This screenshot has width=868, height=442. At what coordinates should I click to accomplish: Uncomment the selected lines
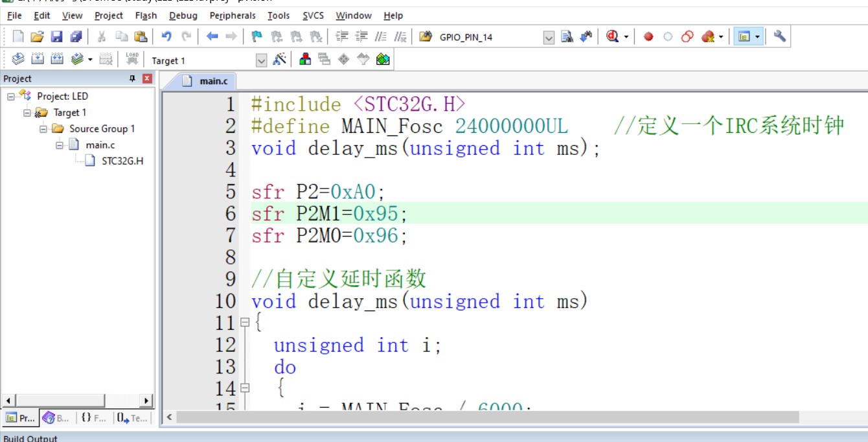point(401,37)
